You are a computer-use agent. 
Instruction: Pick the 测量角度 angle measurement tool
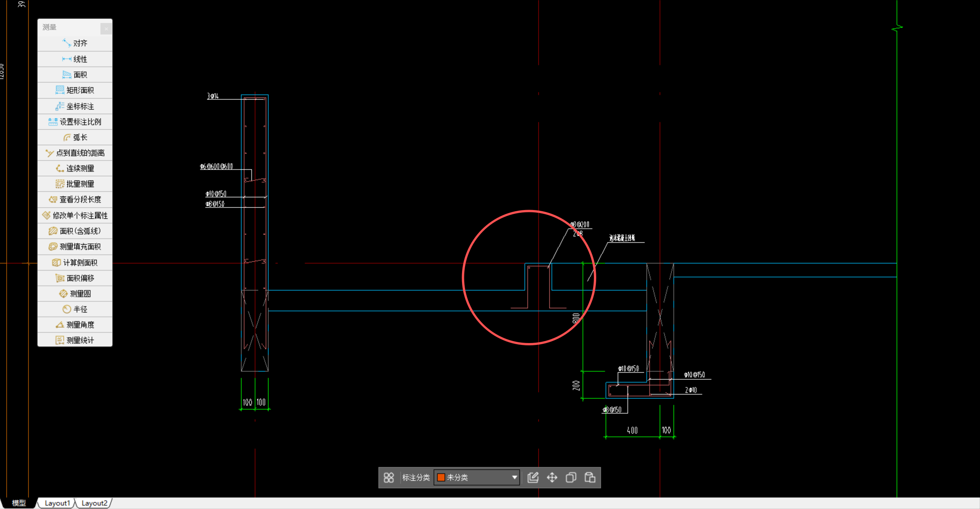[x=75, y=325]
